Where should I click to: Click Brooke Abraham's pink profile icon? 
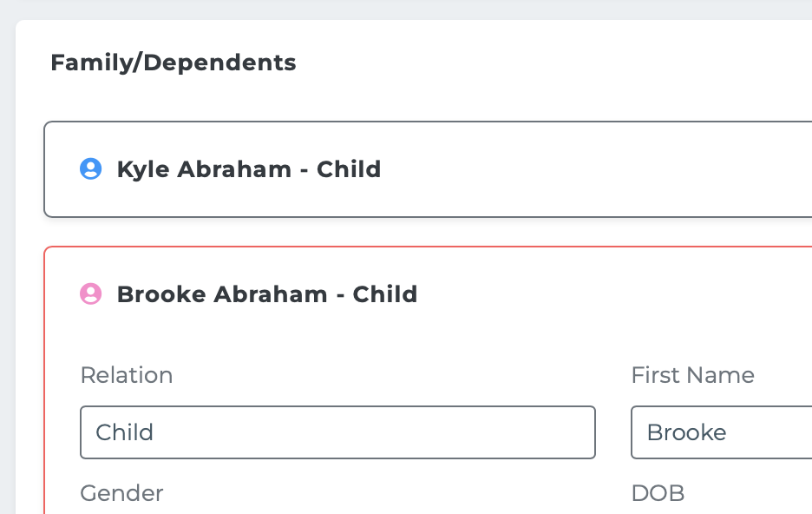pos(90,293)
